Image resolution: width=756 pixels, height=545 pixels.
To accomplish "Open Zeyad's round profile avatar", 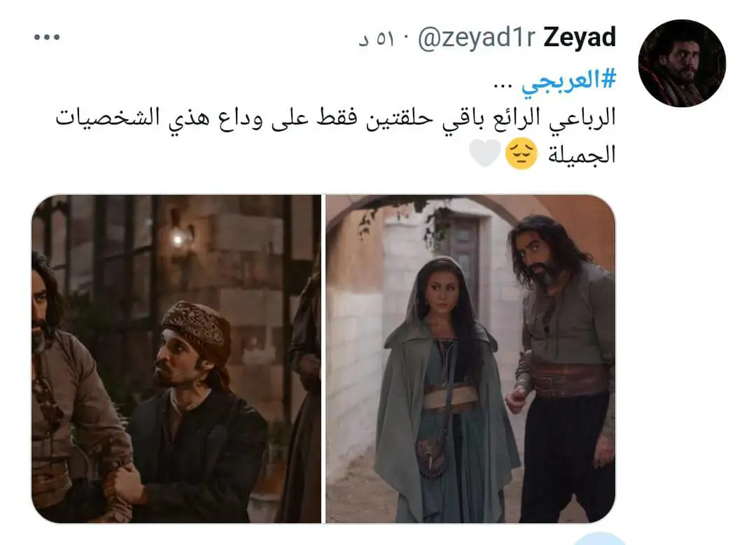I will 682,63.
